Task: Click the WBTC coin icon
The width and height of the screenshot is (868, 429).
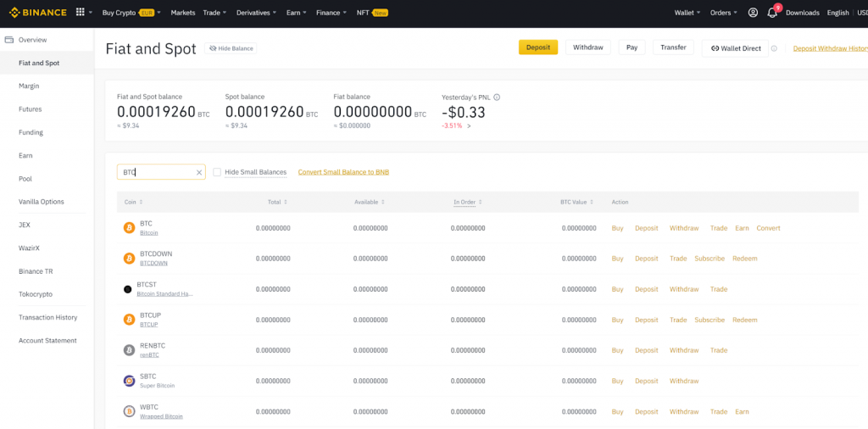Action: pos(129,411)
